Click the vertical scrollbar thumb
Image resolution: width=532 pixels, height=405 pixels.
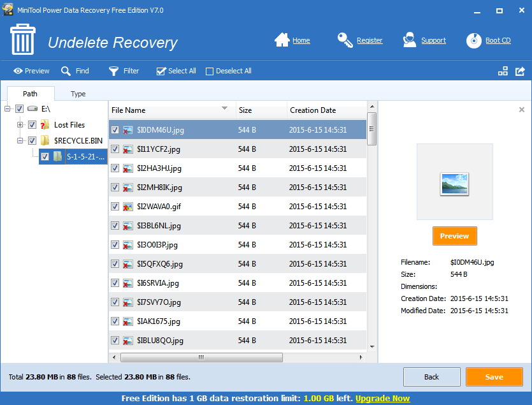coord(372,129)
